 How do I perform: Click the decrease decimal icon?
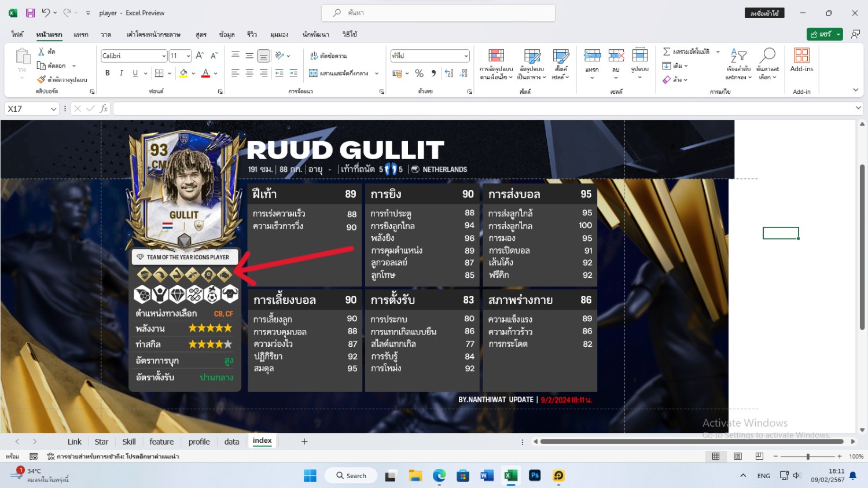[464, 73]
